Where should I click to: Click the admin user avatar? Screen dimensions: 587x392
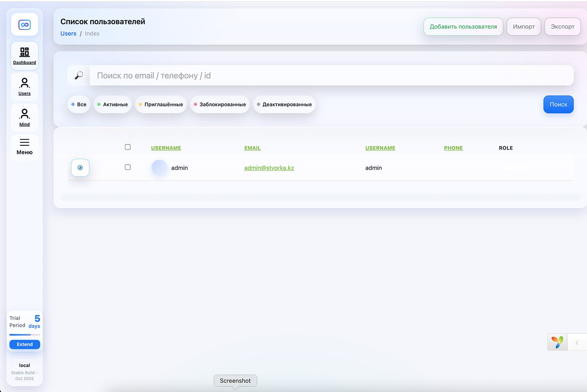(x=159, y=168)
